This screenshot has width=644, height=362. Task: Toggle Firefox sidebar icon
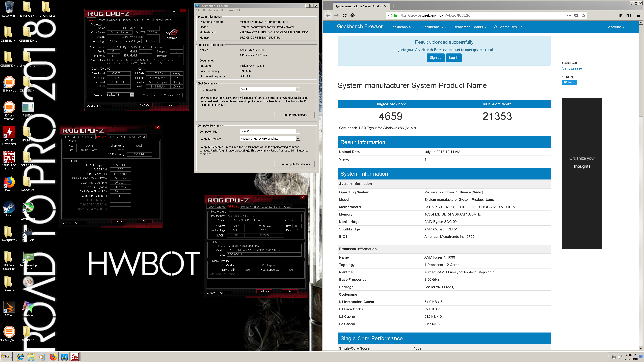coord(629,15)
